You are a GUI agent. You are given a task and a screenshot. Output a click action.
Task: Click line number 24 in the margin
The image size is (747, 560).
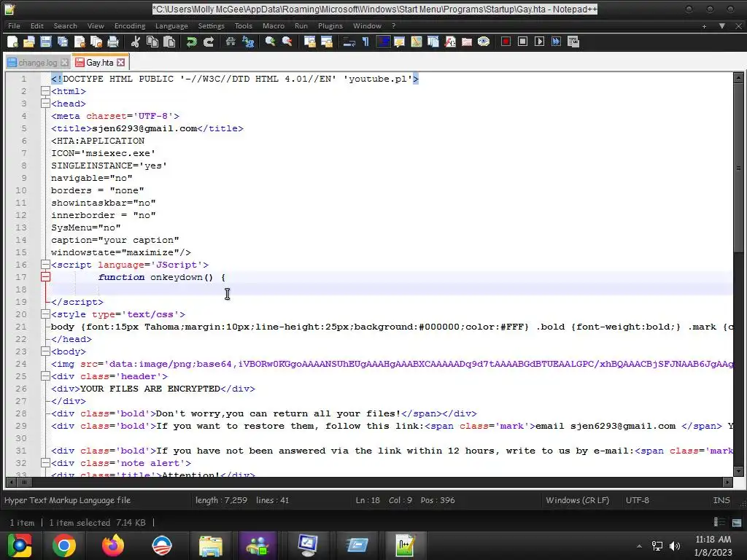point(21,364)
